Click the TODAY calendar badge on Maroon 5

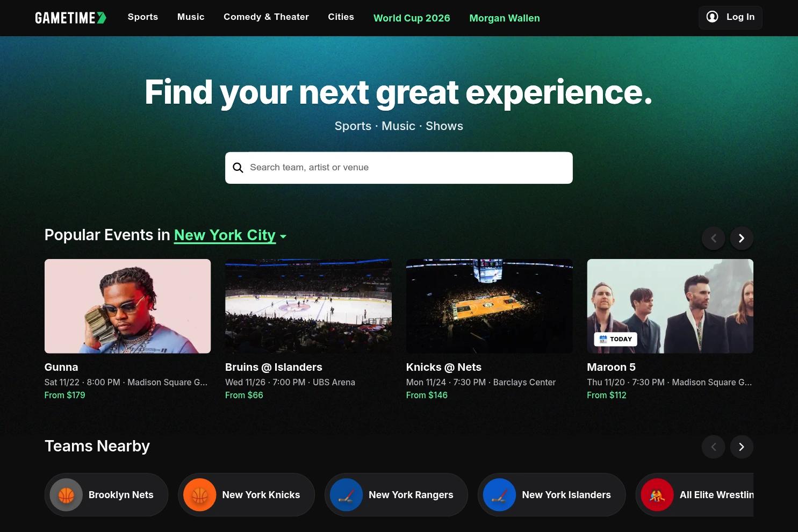point(615,339)
